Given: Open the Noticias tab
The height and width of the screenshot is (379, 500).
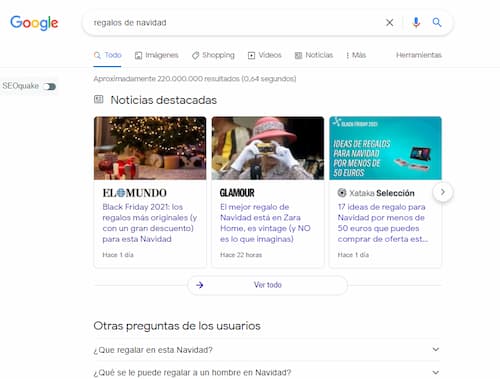Looking at the screenshot, I should [x=314, y=55].
